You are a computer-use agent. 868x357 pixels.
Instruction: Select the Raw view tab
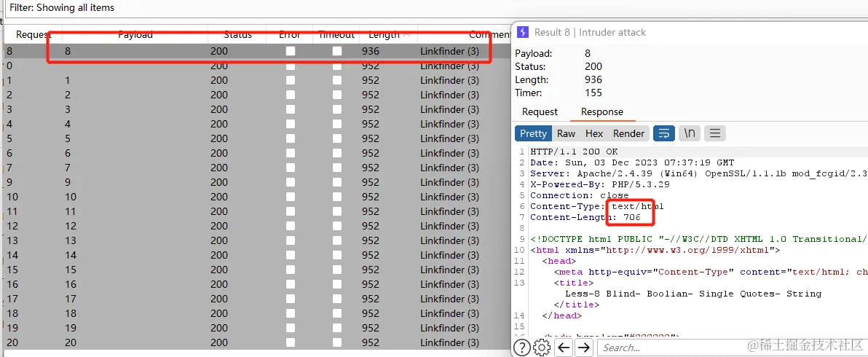click(x=566, y=133)
